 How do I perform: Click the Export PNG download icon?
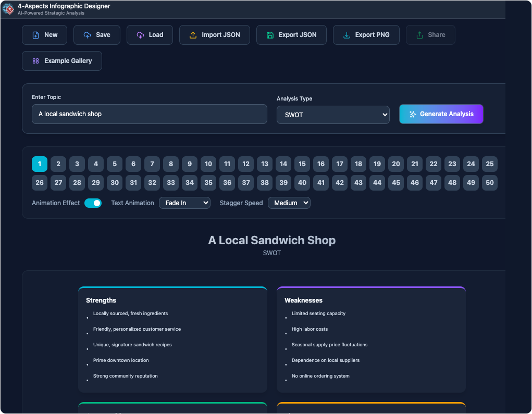347,35
